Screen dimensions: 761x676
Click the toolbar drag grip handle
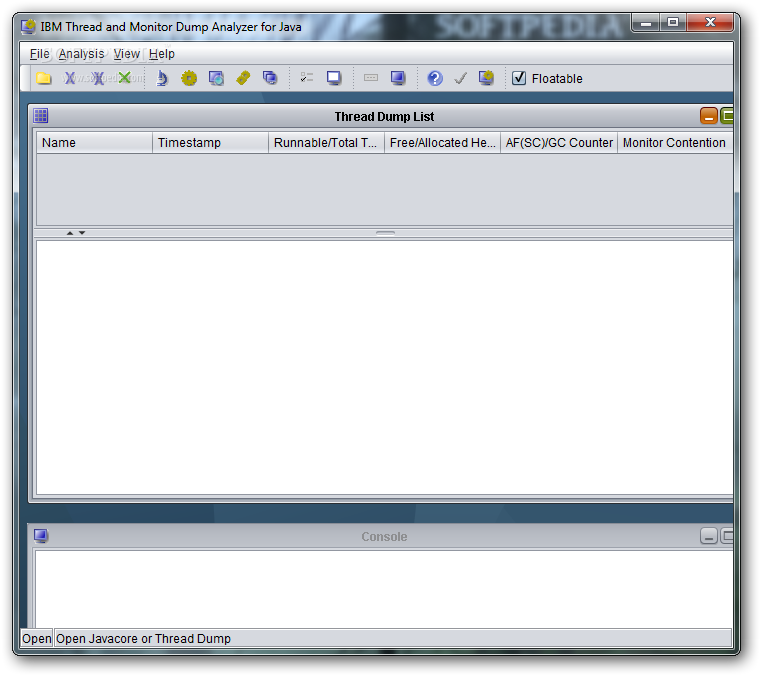click(26, 78)
